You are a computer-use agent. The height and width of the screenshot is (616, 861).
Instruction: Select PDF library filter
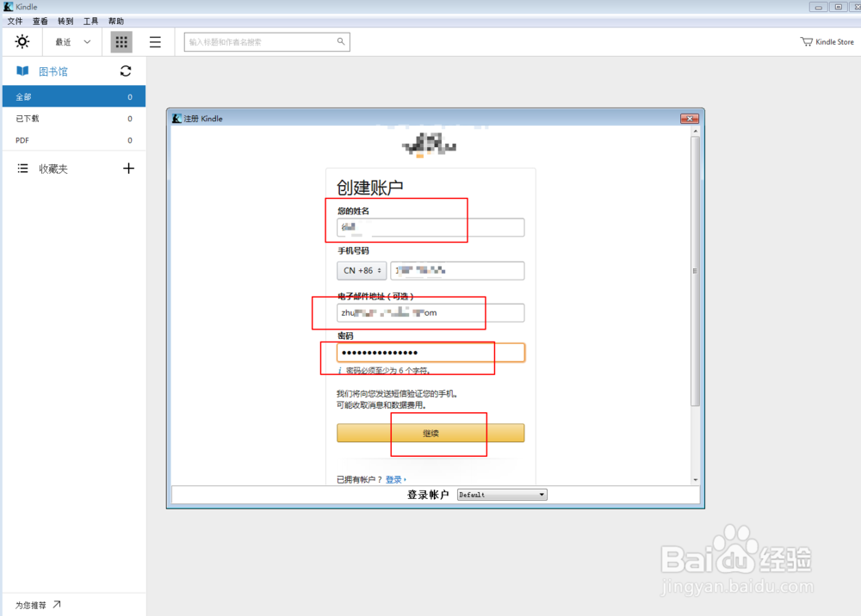(73, 140)
